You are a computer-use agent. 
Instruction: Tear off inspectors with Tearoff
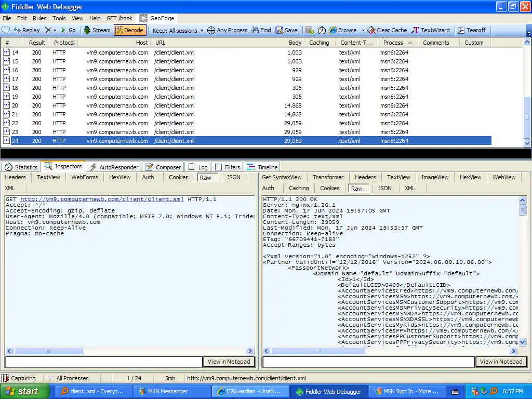tap(472, 30)
